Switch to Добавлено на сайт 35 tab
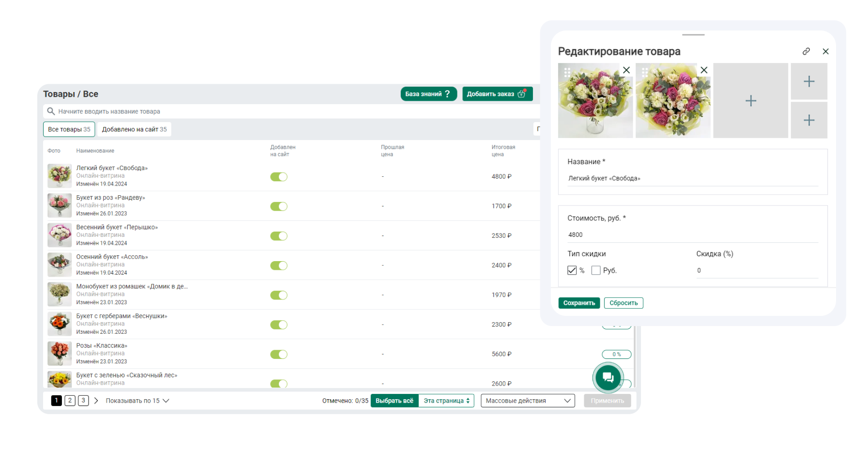Image resolution: width=868 pixels, height=467 pixels. (x=134, y=129)
